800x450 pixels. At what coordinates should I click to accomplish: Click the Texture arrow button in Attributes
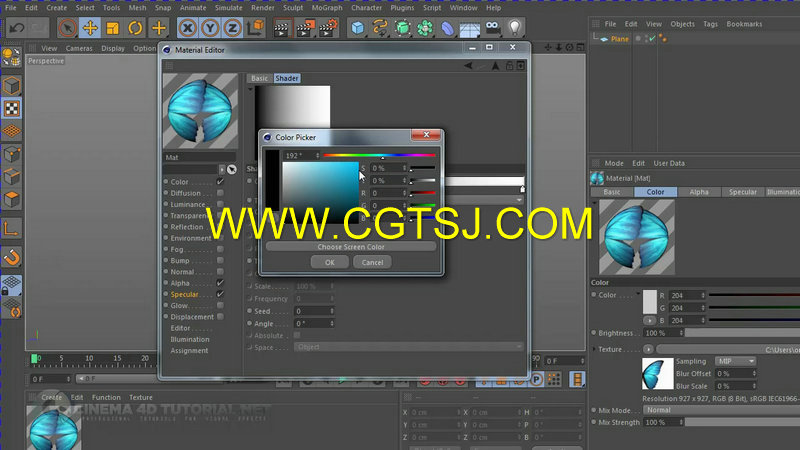[648, 349]
